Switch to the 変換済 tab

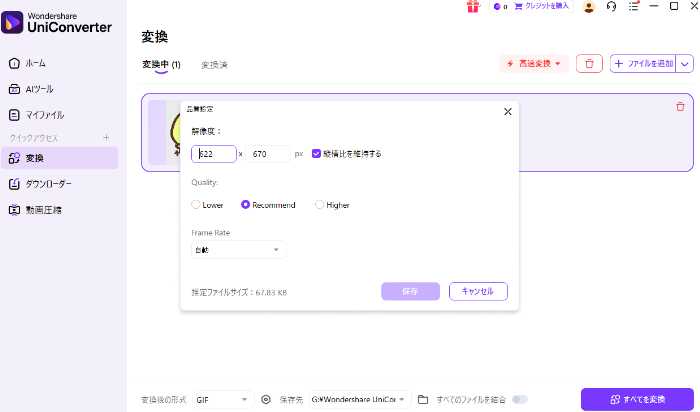point(214,65)
